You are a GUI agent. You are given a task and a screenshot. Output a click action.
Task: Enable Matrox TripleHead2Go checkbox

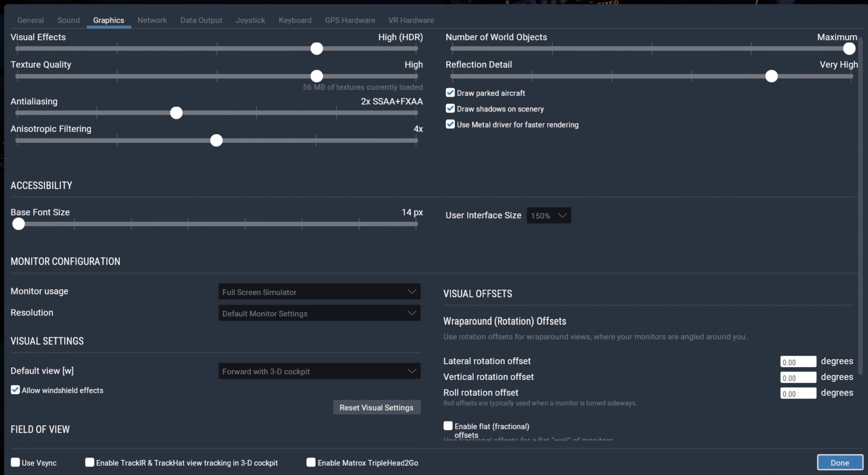coord(311,462)
